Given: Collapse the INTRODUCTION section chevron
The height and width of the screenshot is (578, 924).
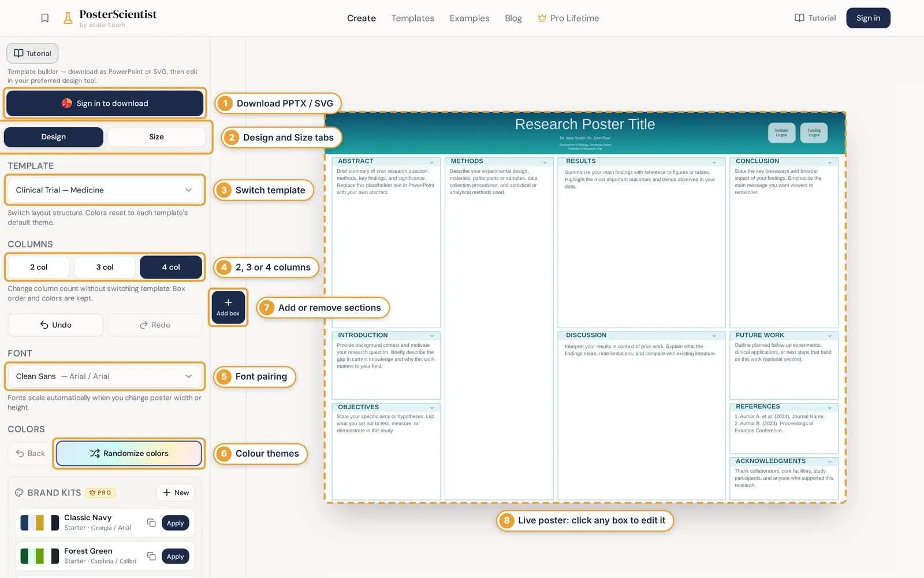Looking at the screenshot, I should click(x=432, y=336).
